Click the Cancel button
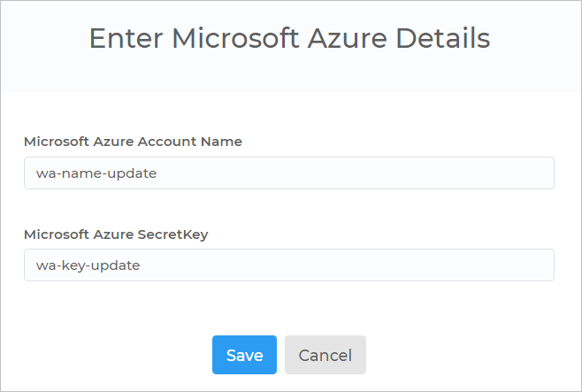The height and width of the screenshot is (392, 582). (325, 355)
